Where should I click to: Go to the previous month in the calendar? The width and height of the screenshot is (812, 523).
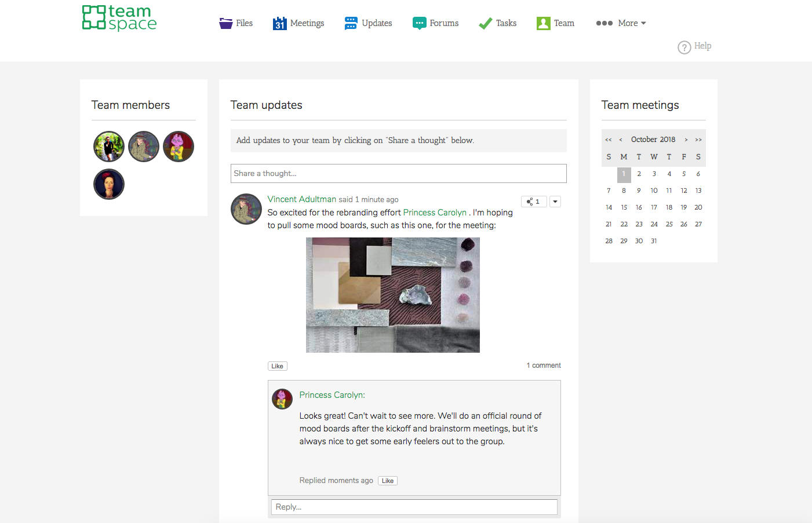(621, 140)
